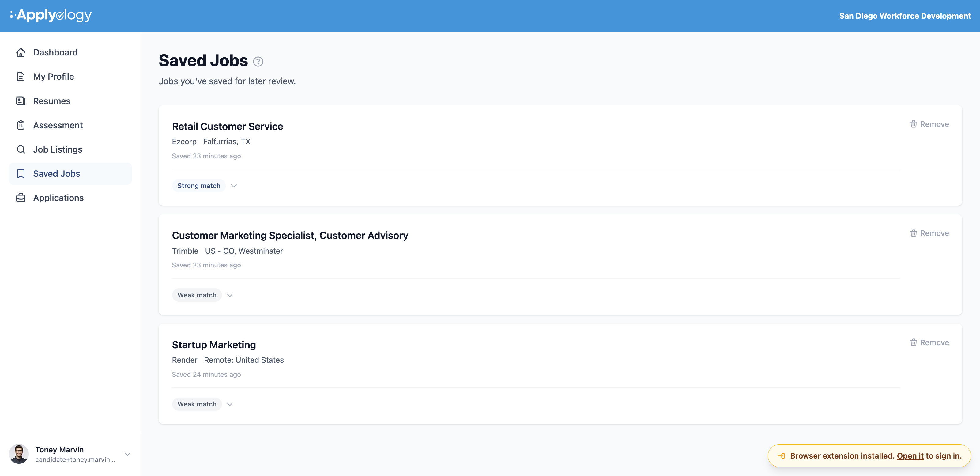Click the Falfurrias, TX location
This screenshot has width=980, height=476.
pos(227,142)
